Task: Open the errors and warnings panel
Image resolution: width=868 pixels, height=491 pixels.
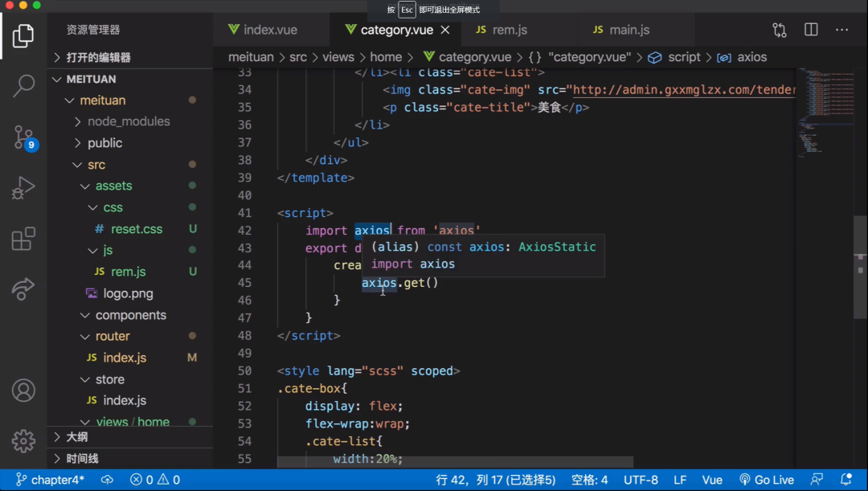Action: (x=155, y=480)
